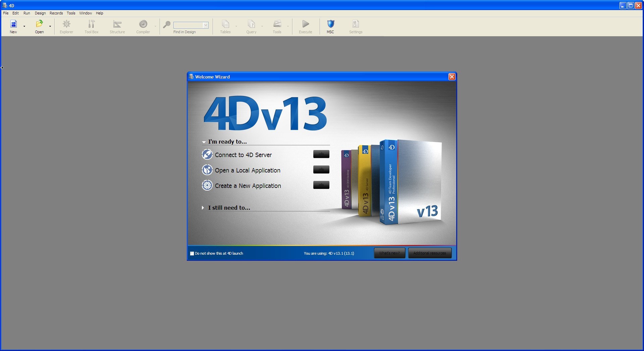Expand the Tables dropdown arrow
The width and height of the screenshot is (644, 351).
point(236,26)
